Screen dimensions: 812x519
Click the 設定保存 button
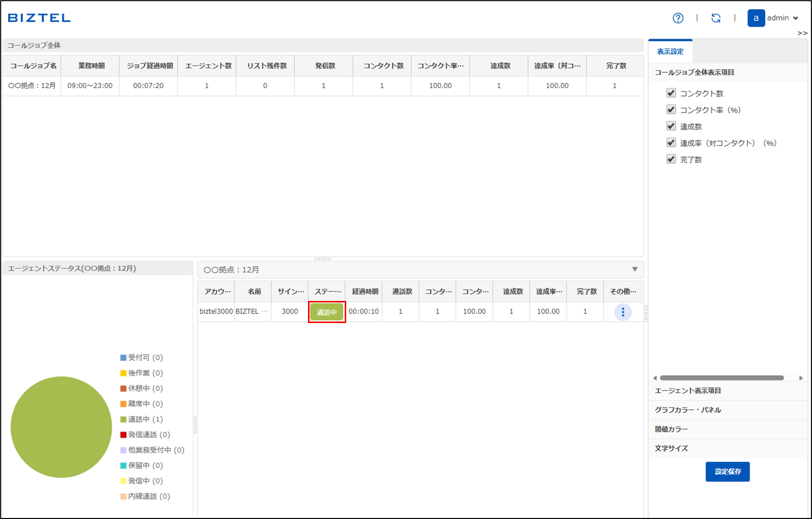coord(727,472)
